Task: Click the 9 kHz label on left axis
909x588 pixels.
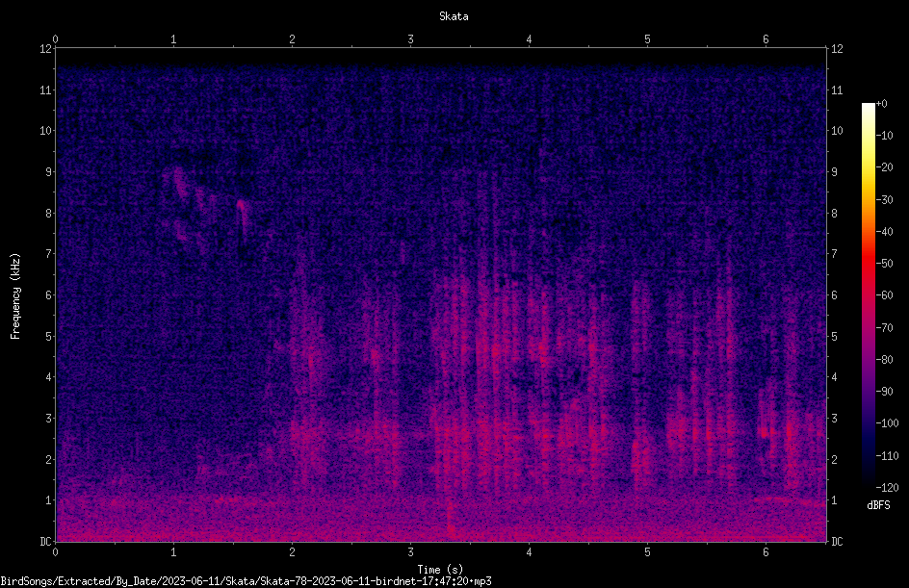Action: [49, 172]
